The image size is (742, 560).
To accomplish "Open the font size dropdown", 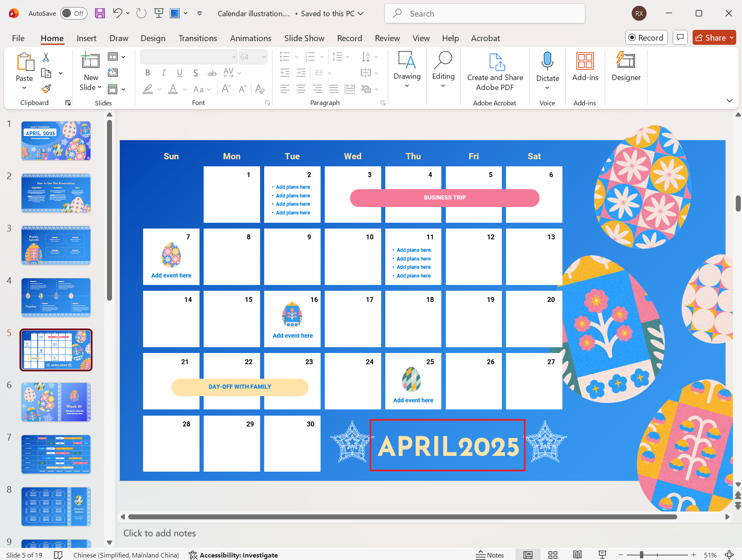I will [264, 57].
